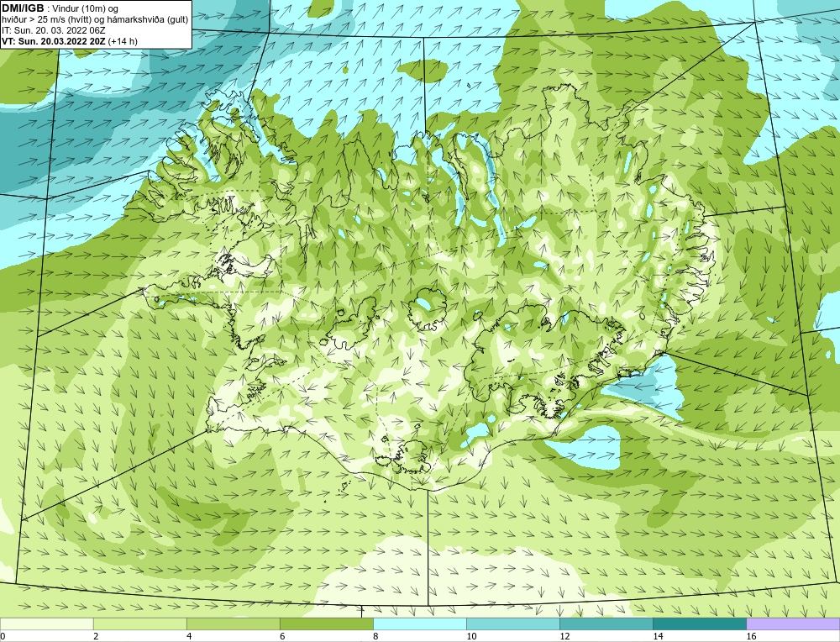
Task: Click the 14–16 m/s dark teal legend swatch
Action: pyautogui.click(x=699, y=624)
